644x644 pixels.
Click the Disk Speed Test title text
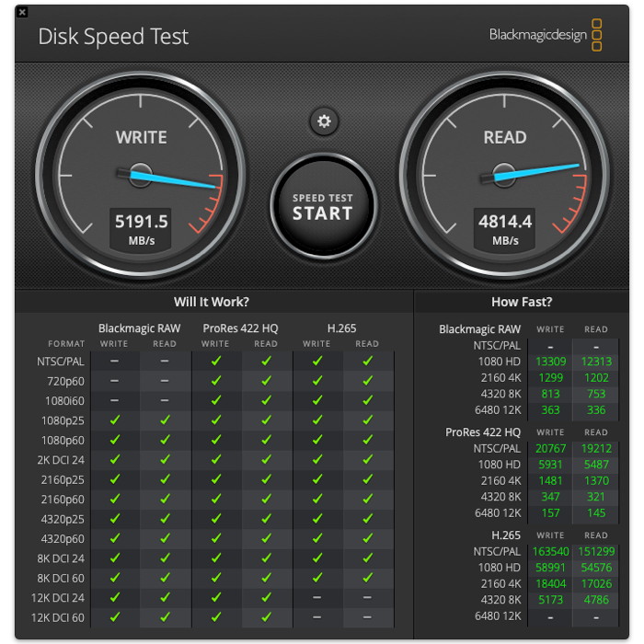coord(113,37)
